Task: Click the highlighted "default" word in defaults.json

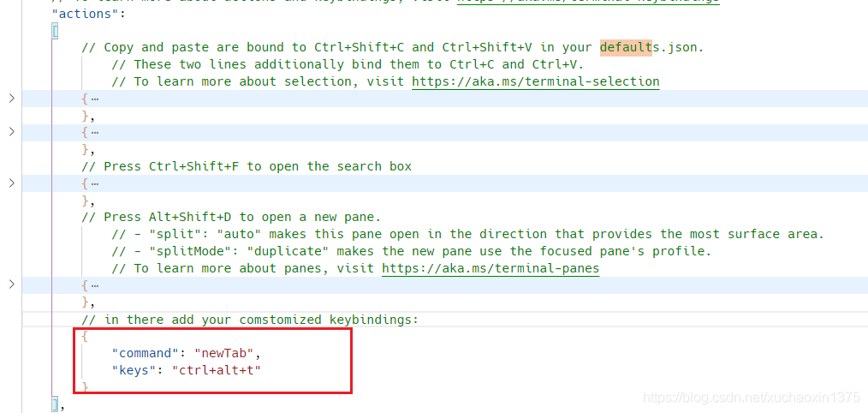Action: 626,47
